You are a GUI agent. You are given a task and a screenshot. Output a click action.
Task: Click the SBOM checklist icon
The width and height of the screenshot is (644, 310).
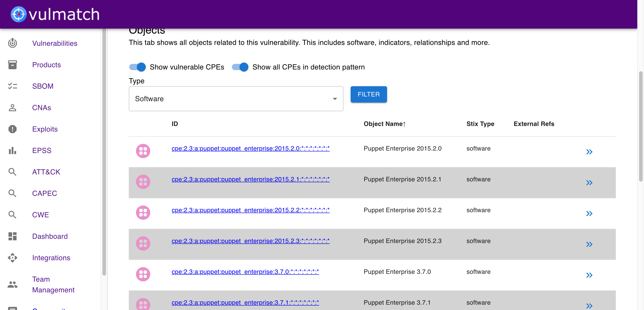pos(13,86)
